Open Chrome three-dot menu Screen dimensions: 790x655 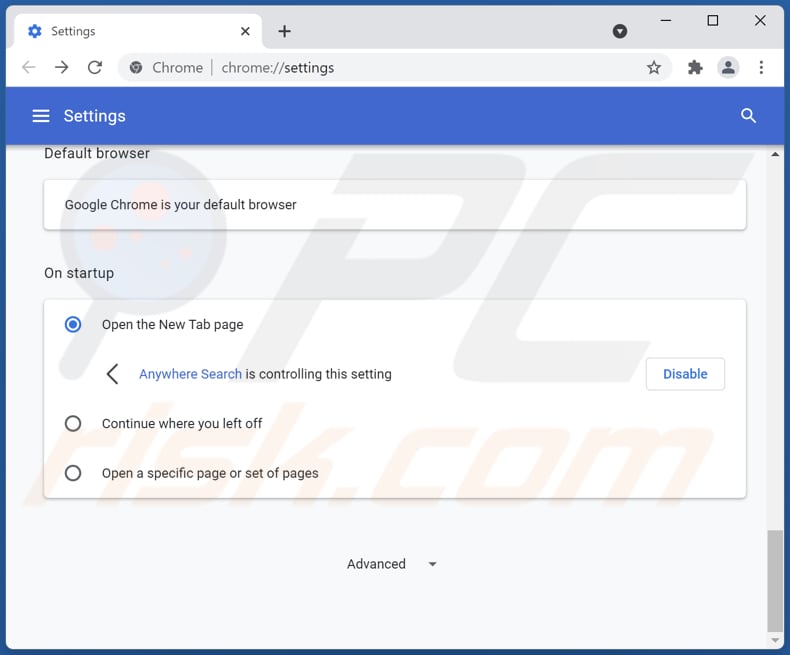(x=761, y=67)
